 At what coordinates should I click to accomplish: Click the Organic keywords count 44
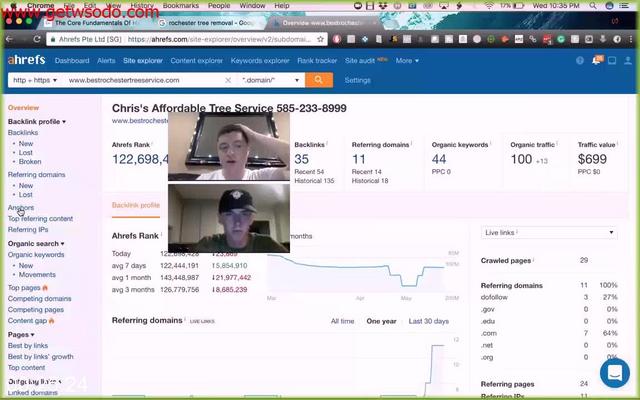[x=439, y=159]
